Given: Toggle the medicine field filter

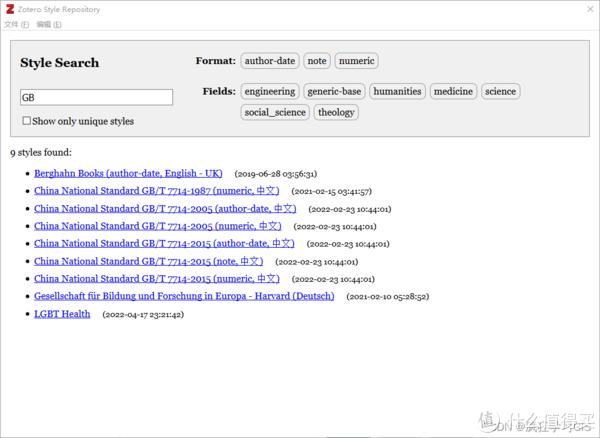Looking at the screenshot, I should tap(453, 91).
